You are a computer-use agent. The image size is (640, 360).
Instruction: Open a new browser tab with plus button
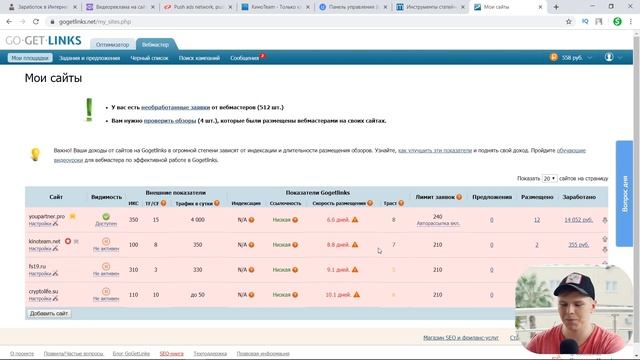(556, 7)
